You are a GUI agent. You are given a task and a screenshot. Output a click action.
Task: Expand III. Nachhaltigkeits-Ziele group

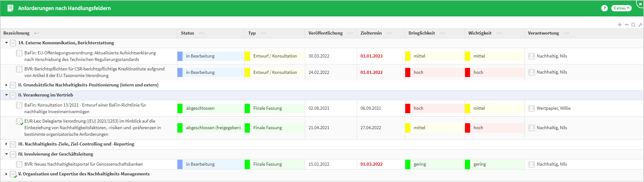(x=6, y=144)
